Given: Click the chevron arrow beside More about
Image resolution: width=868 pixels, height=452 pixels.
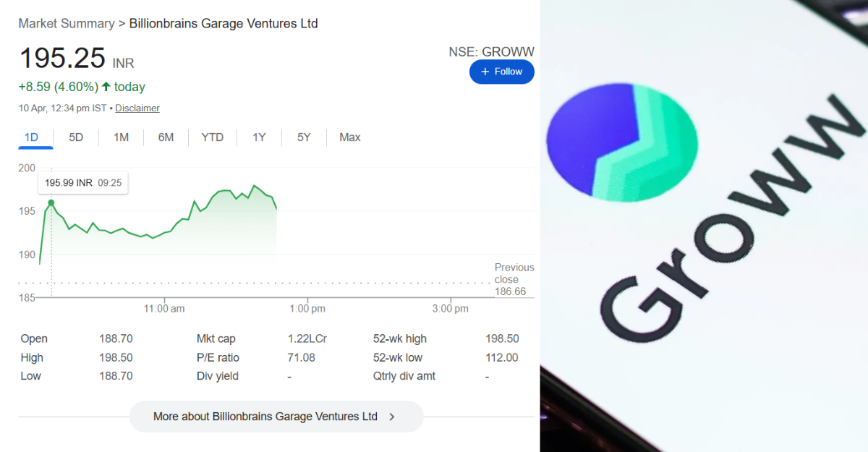Looking at the screenshot, I should [392, 417].
